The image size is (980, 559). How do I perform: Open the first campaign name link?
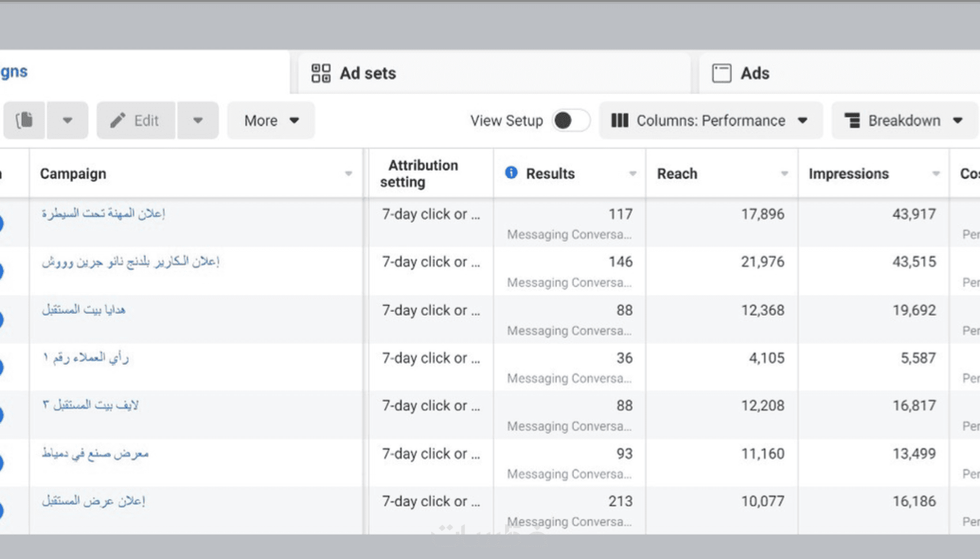[103, 214]
